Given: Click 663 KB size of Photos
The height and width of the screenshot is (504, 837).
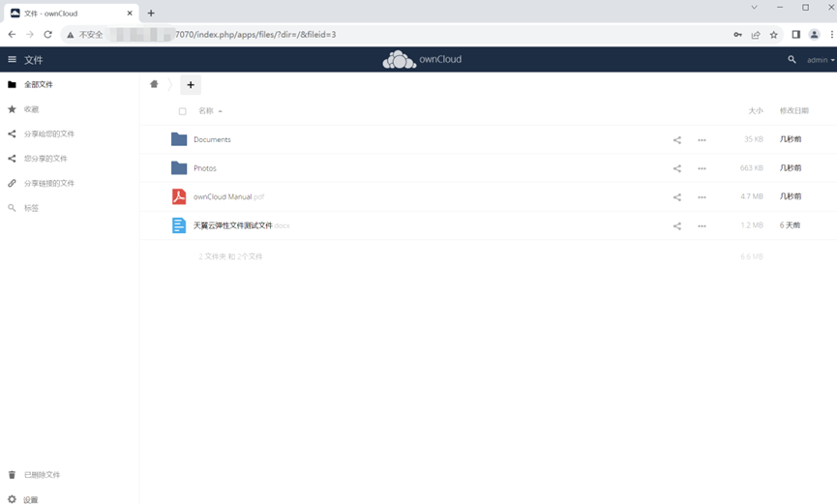Looking at the screenshot, I should pyautogui.click(x=752, y=167).
